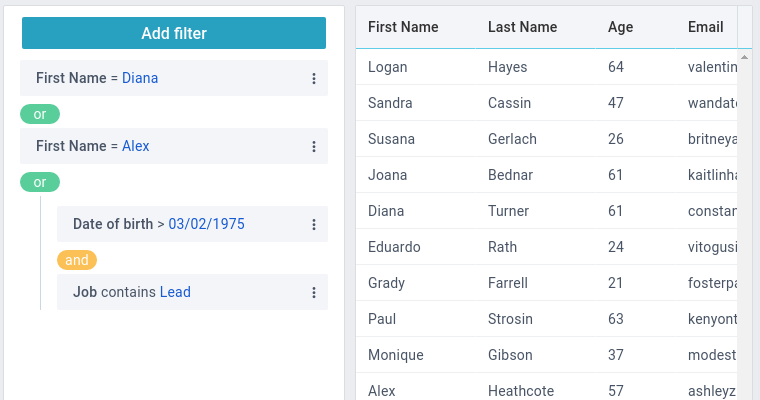760x400 pixels.
Task: Edit the Job contains Lead filter
Action: pos(132,292)
